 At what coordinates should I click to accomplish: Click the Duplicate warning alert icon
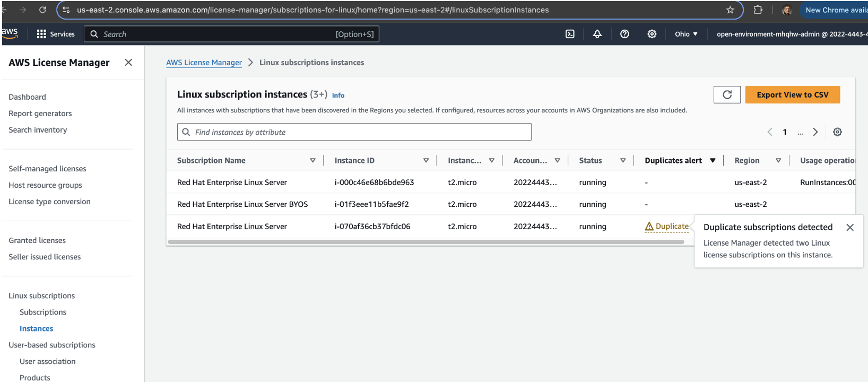point(649,227)
